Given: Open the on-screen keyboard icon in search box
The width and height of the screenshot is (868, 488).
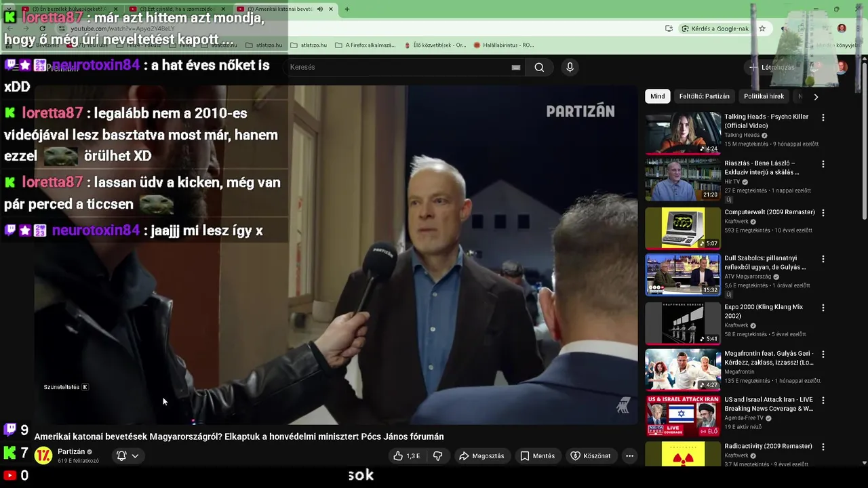Looking at the screenshot, I should [516, 67].
